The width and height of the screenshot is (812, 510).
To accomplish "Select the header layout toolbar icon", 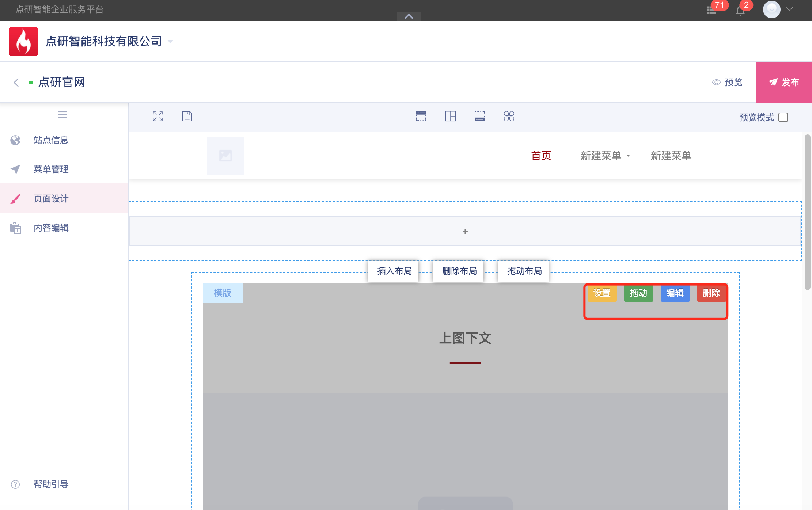I will [x=421, y=116].
